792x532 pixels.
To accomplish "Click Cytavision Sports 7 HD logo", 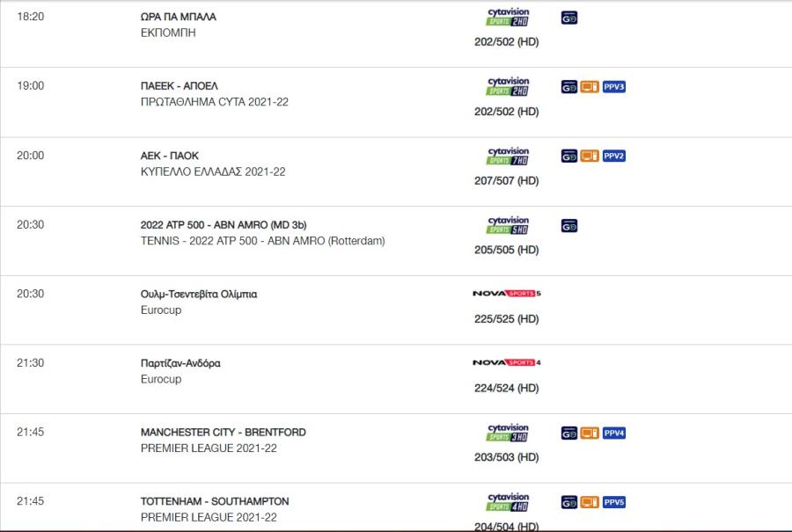I will click(x=508, y=156).
